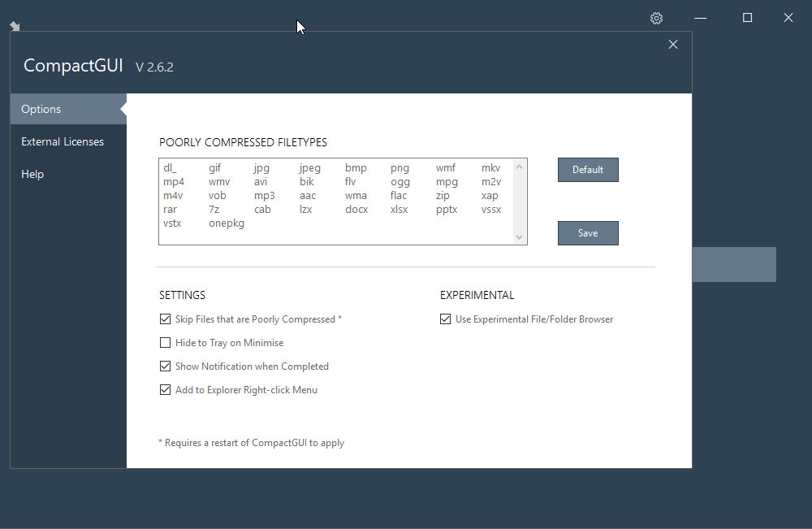Open the External Licenses section
This screenshot has width=812, height=529.
click(63, 141)
